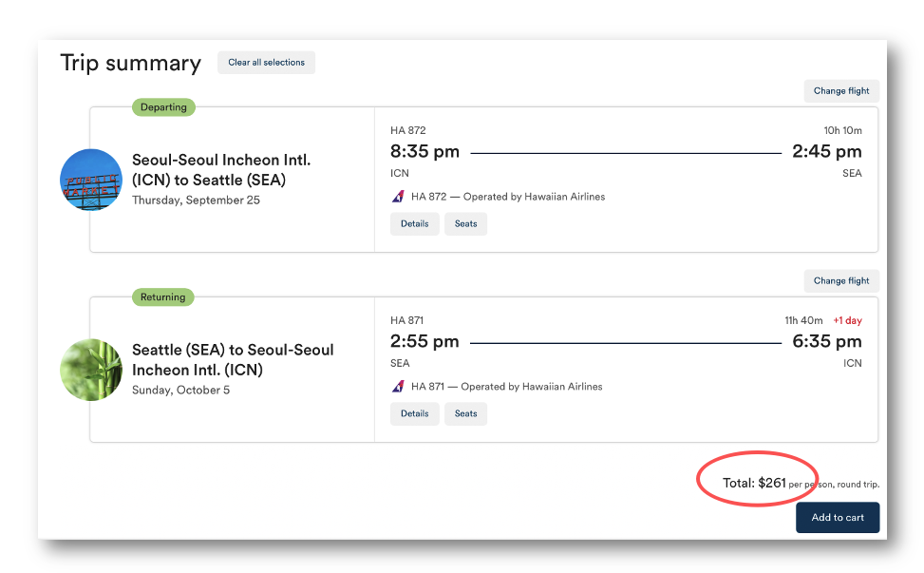View Details for flight HA 871
Image resolution: width=924 pixels, height=573 pixels.
pyautogui.click(x=414, y=414)
